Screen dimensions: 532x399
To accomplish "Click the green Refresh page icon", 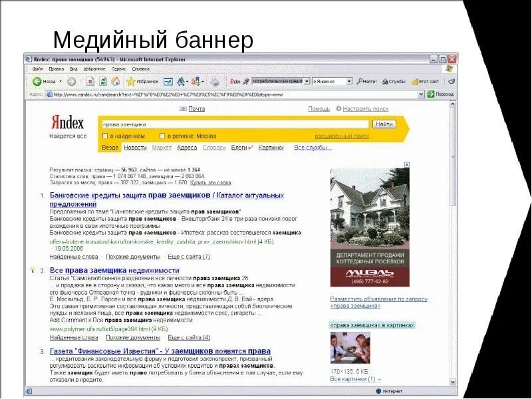I will [x=103, y=81].
